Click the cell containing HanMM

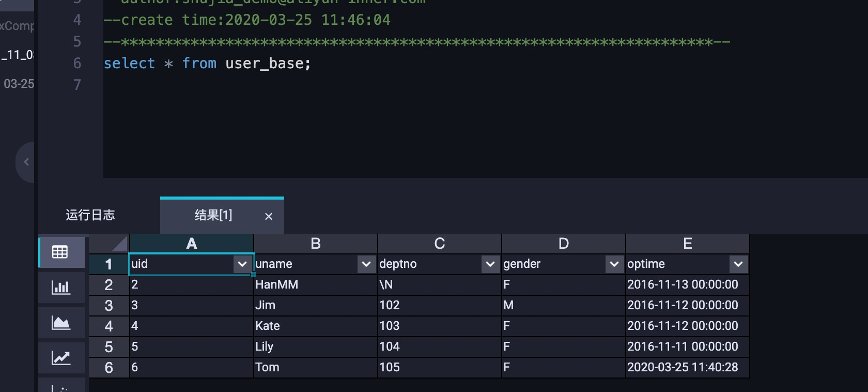coord(277,284)
